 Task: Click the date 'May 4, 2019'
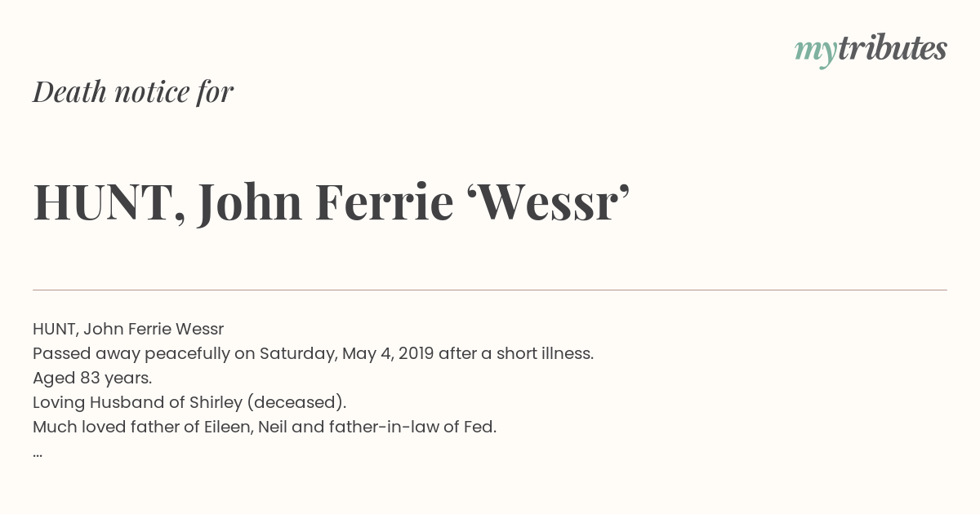(x=389, y=353)
